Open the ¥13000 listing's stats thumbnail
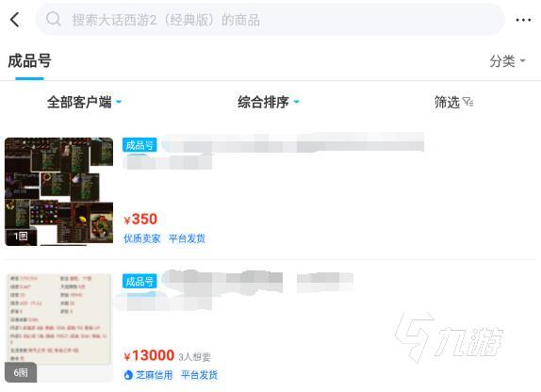The image size is (541, 392). pos(59,328)
